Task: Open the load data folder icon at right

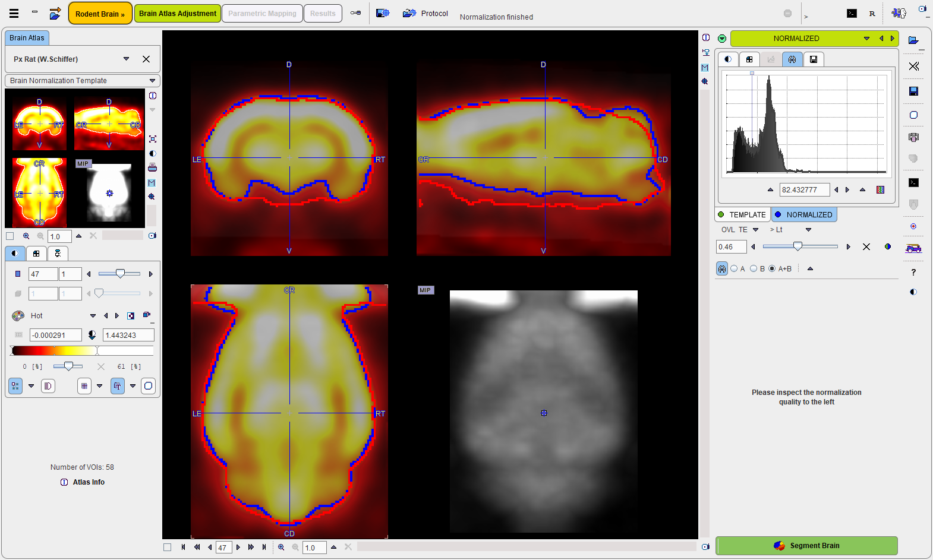Action: pos(913,40)
